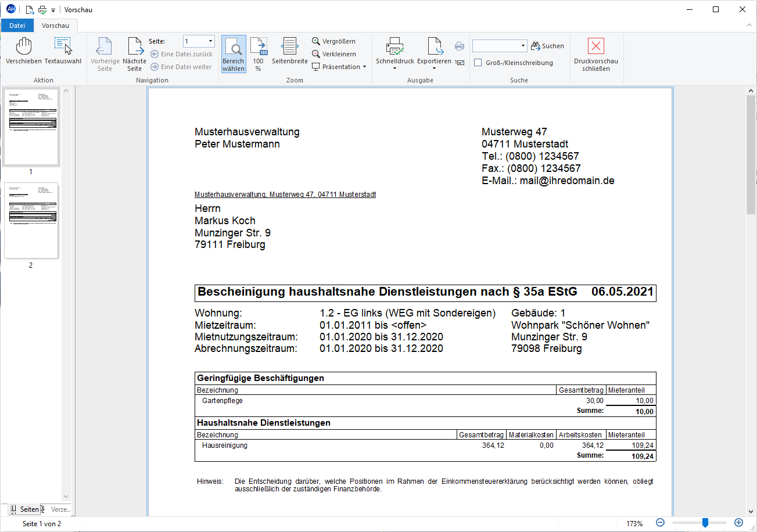This screenshot has width=757, height=532.
Task: Click the small list icon below the print icon
Action: tap(460, 62)
